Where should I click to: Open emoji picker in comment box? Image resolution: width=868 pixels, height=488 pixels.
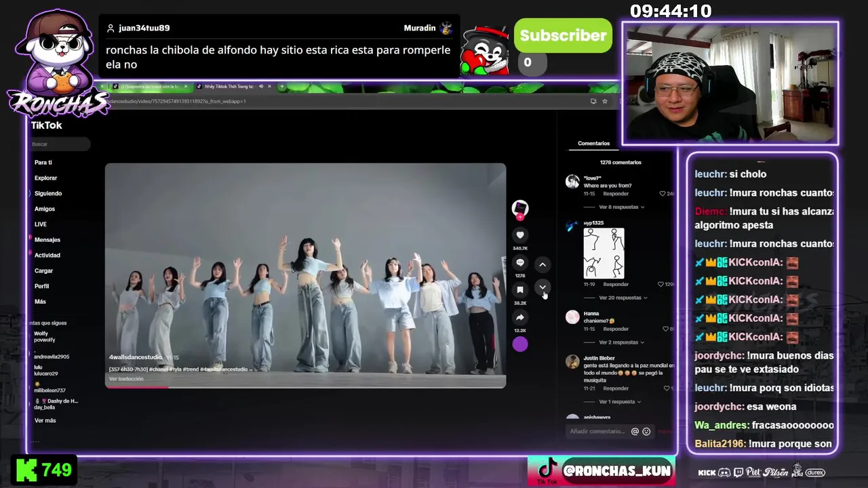646,431
